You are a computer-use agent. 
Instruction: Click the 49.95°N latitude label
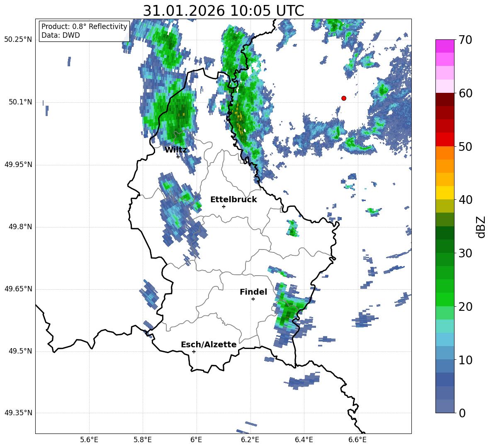click(x=18, y=165)
